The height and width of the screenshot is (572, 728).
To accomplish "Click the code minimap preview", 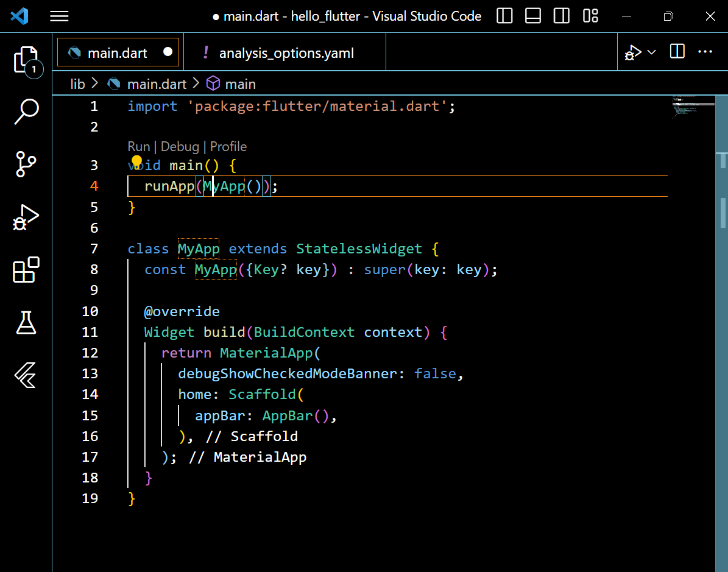I will click(693, 107).
